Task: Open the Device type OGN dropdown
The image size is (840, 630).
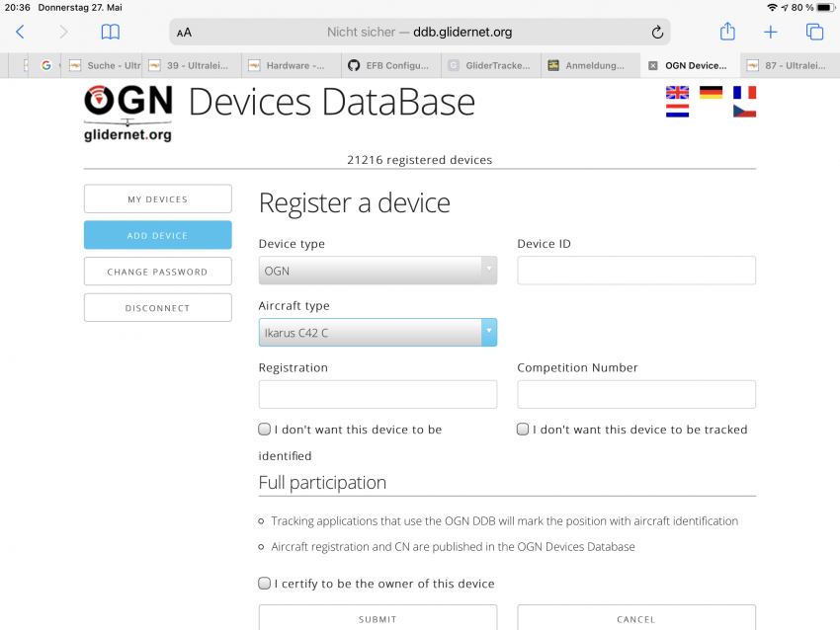Action: [x=378, y=271]
